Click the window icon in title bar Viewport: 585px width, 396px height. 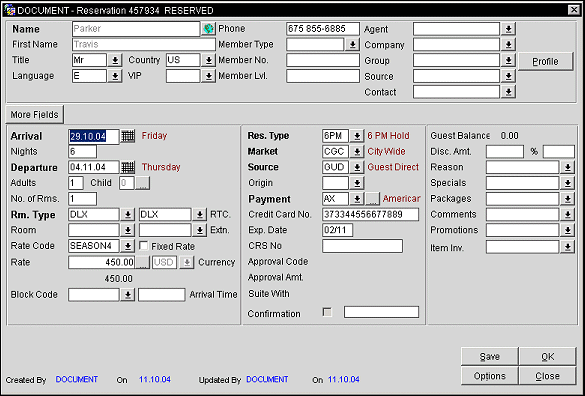click(x=9, y=10)
